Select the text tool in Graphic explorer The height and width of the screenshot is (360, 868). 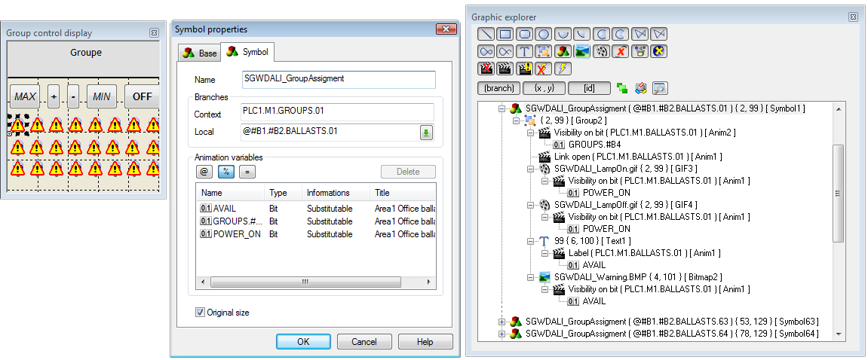click(x=524, y=51)
